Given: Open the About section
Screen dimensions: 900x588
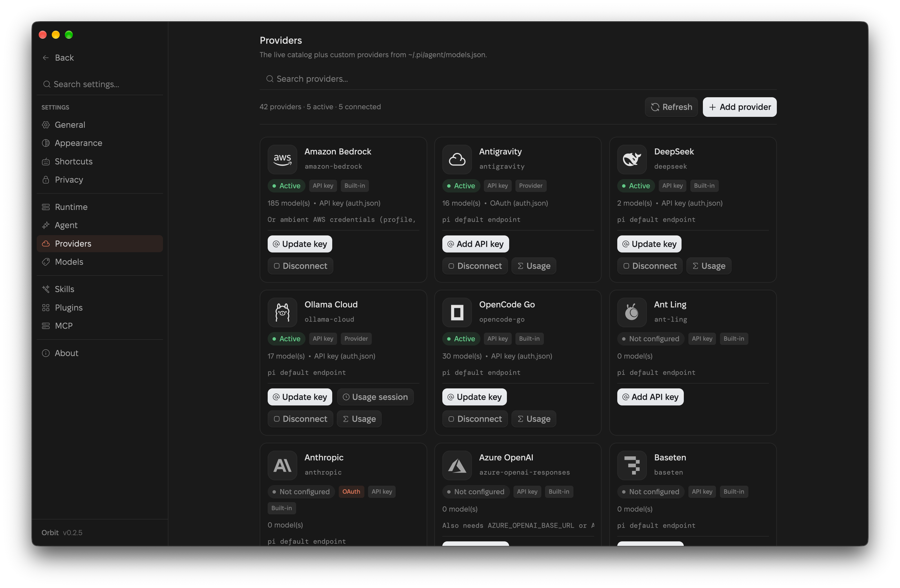Looking at the screenshot, I should (x=100, y=353).
